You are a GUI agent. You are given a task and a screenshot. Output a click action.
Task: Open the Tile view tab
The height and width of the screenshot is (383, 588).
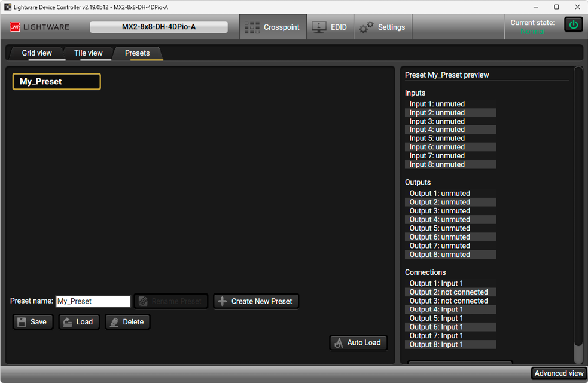point(88,53)
